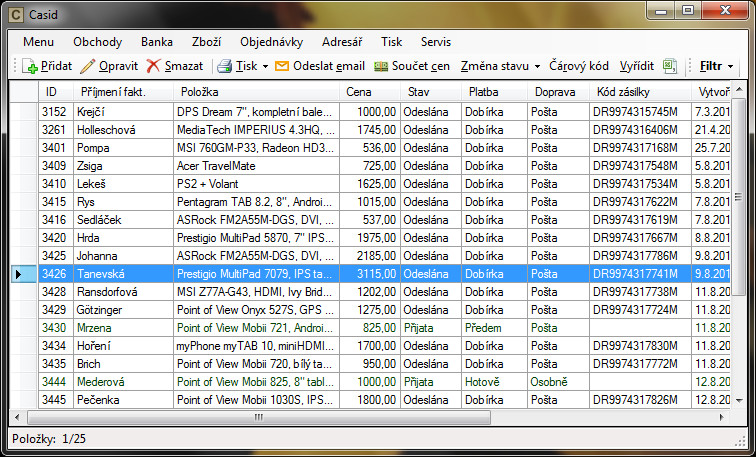Open the Tisk toolbar dropdown arrow

265,67
